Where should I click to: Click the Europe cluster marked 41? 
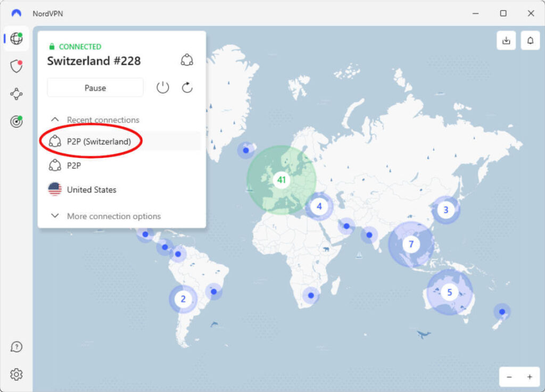coord(281,180)
